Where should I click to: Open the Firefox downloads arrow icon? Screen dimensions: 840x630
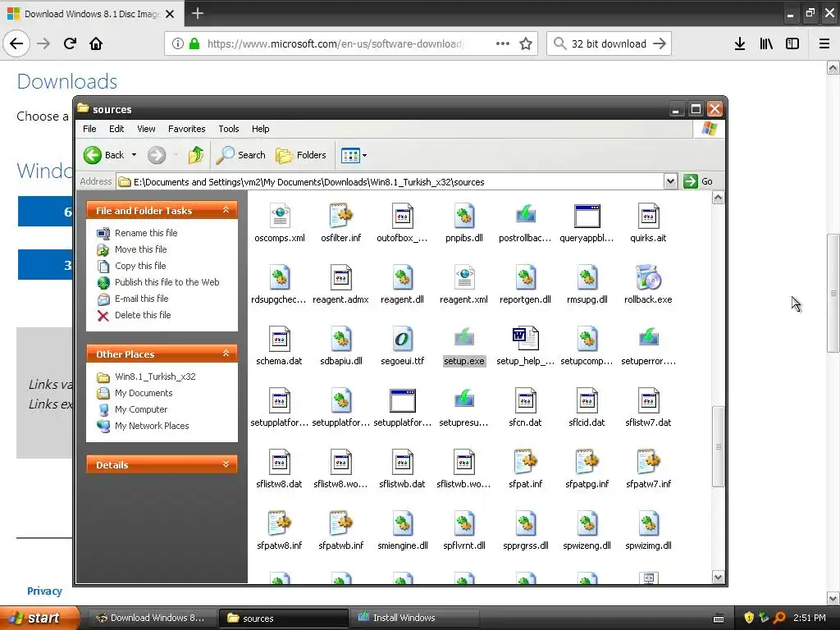pos(739,44)
